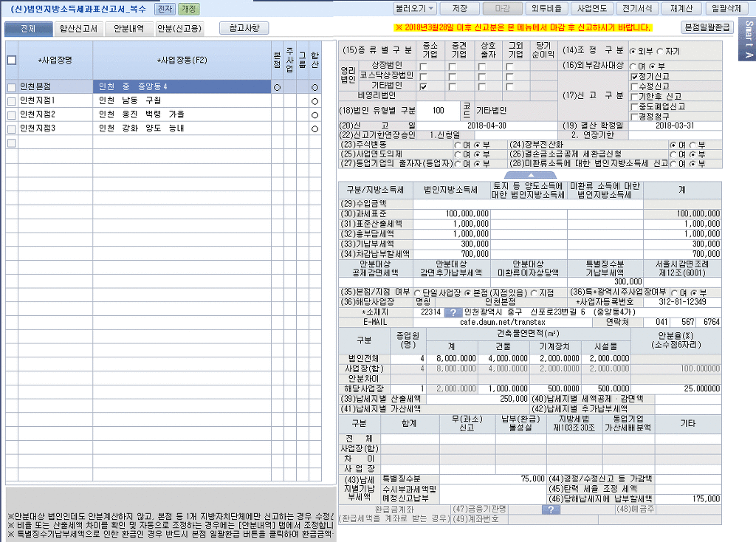Open address lookup help icon beside 22314
Viewport: 756px width, 542px height.
tap(453, 312)
